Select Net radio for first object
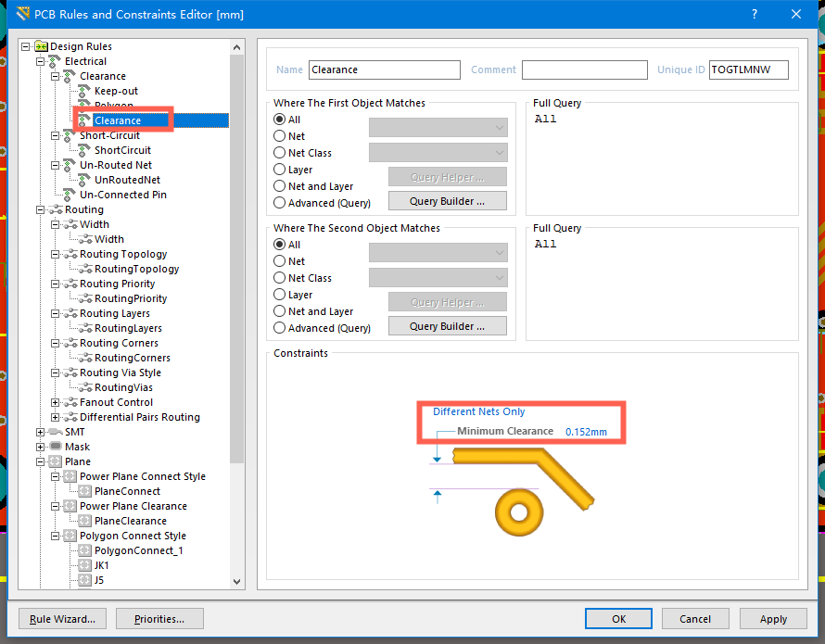 coord(280,136)
